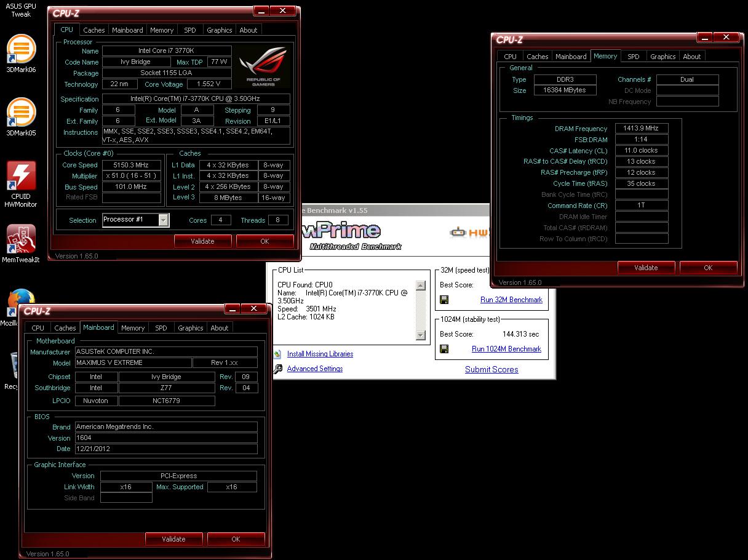The height and width of the screenshot is (560, 748).
Task: Click CPU List scrollbar down arrow
Action: click(x=421, y=335)
